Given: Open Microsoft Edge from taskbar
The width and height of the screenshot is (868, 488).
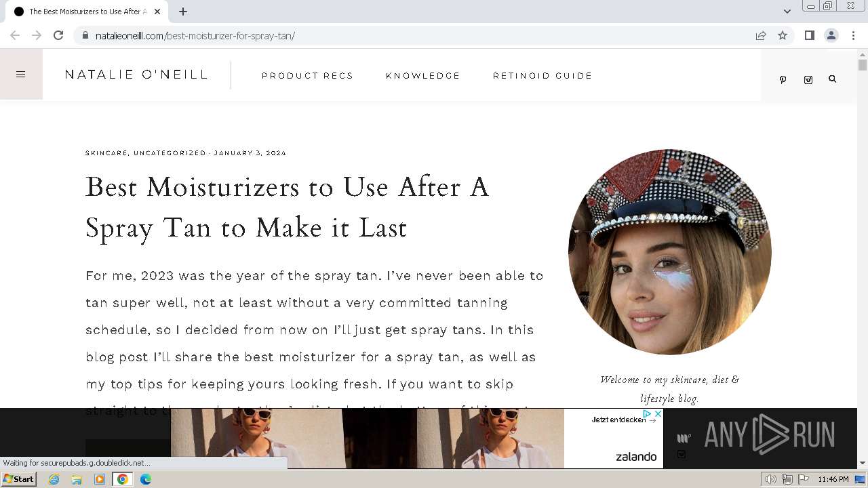Looking at the screenshot, I should [x=146, y=479].
